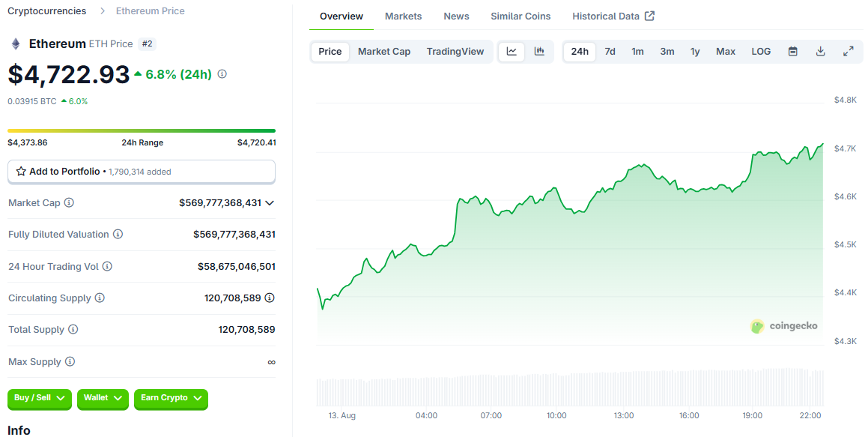Click info icon beside 120,708,589 circulating value

(270, 298)
